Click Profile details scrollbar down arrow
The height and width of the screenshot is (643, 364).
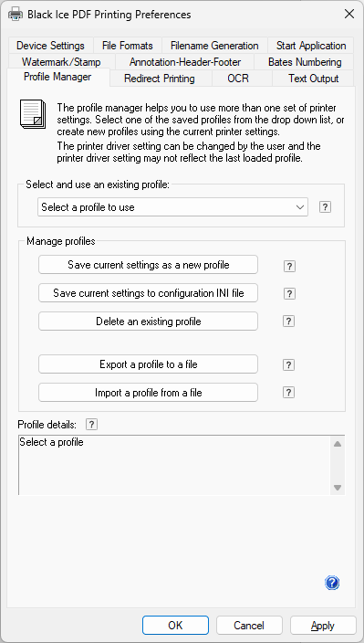coord(338,488)
